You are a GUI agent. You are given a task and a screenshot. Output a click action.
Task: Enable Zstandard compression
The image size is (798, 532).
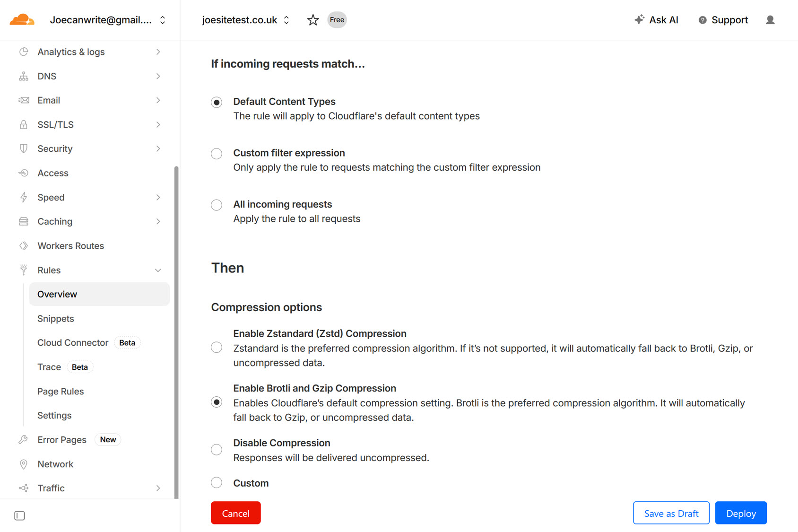pos(216,347)
